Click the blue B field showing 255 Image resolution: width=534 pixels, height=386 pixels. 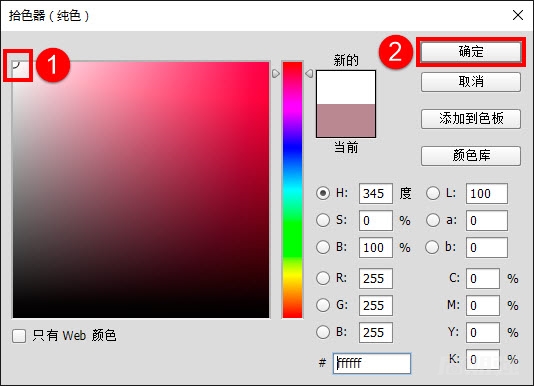click(x=376, y=332)
